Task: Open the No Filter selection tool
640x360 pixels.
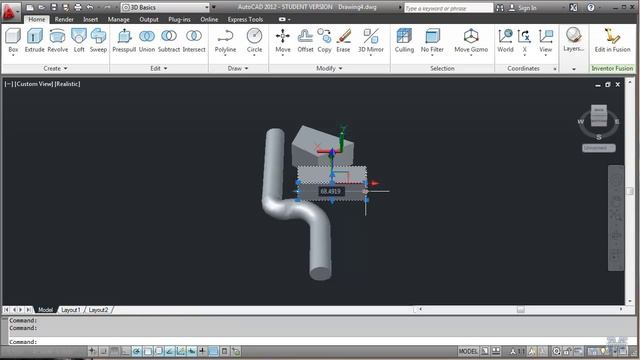Action: 432,41
